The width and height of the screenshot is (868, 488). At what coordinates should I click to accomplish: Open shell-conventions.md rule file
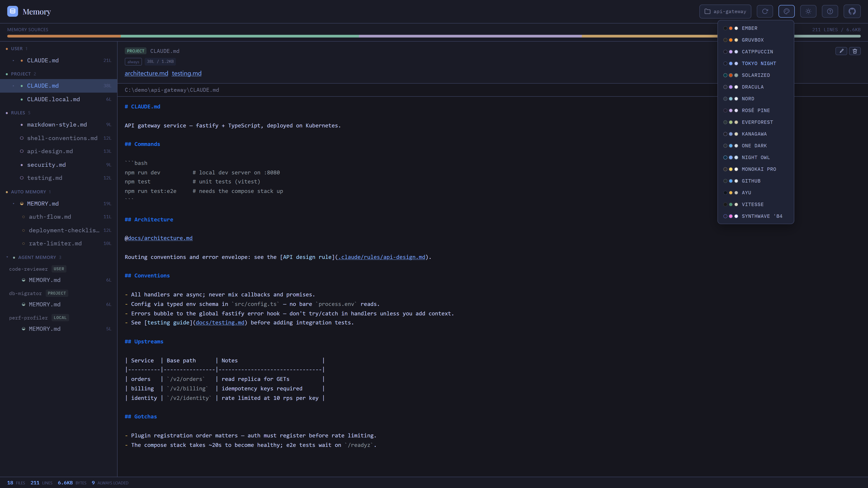tap(59, 138)
